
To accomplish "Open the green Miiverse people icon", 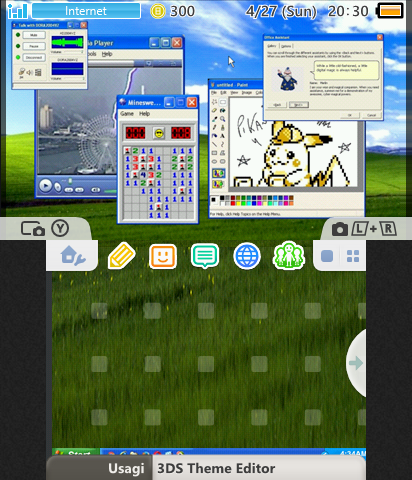I will pos(289,256).
